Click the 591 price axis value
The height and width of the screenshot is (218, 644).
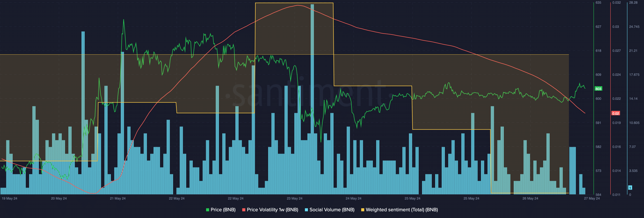point(598,123)
